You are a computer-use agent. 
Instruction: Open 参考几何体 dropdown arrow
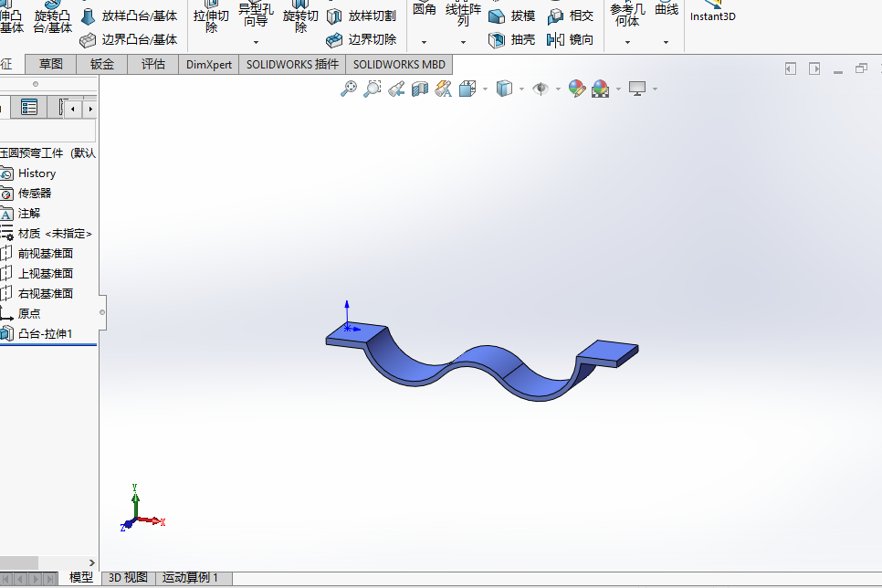[x=628, y=42]
